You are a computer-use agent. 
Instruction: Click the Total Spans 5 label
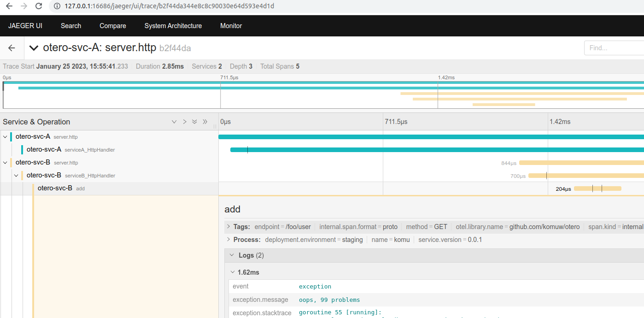pyautogui.click(x=280, y=66)
